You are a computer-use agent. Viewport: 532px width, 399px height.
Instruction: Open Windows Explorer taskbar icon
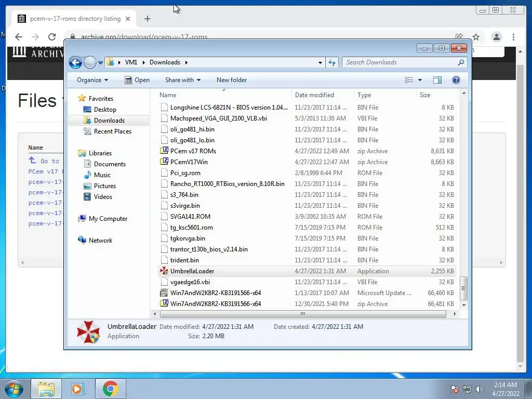click(46, 389)
